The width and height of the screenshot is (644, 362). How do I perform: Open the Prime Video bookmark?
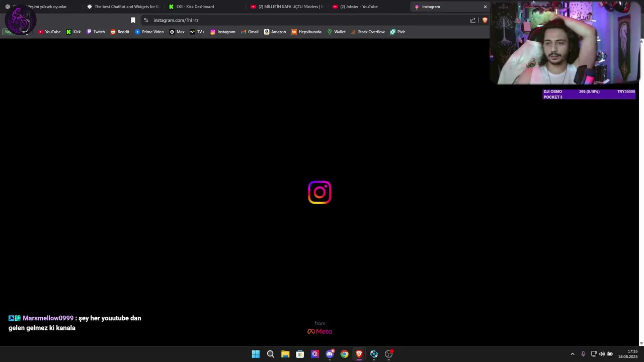point(149,32)
